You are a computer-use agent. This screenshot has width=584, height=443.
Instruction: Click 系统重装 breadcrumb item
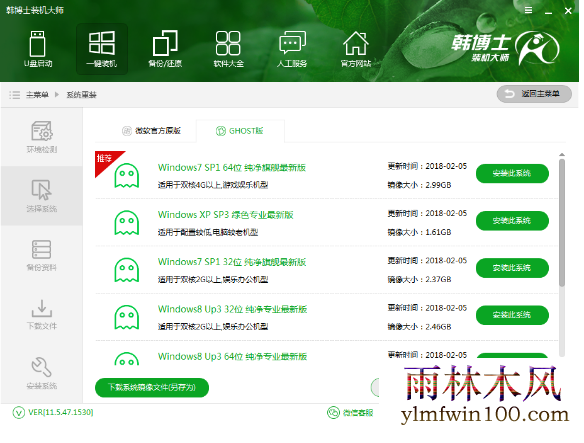click(x=82, y=95)
